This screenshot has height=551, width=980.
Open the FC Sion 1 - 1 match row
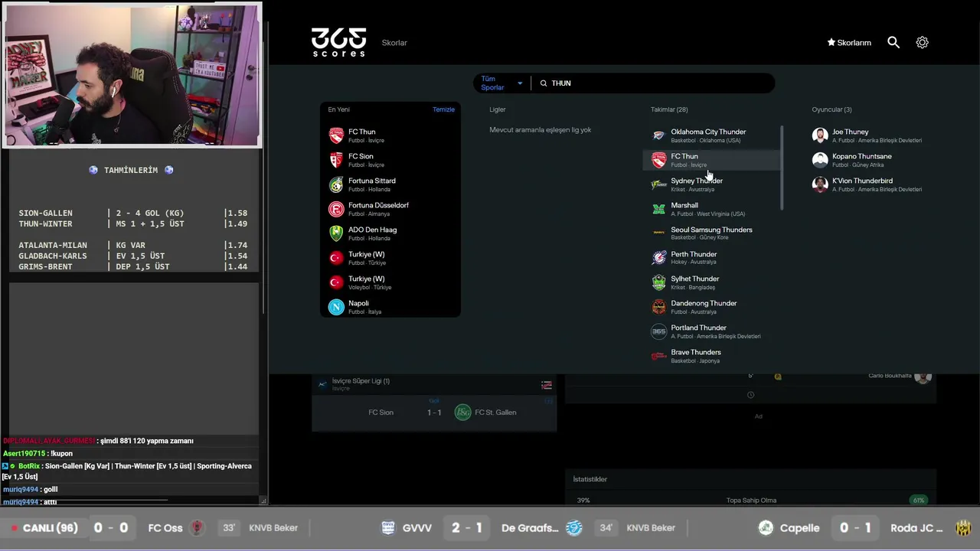pos(434,412)
